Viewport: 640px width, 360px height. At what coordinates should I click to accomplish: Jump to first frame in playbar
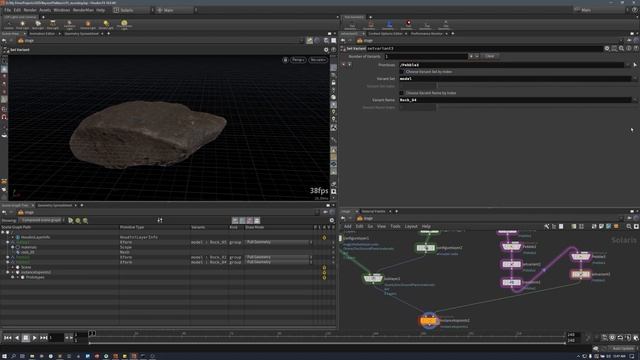8,338
